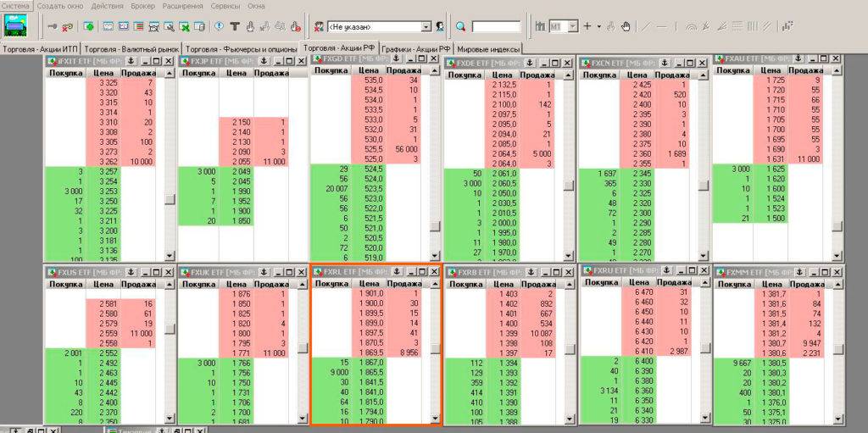Expand the small arrow next to crosshair tool
This screenshot has height=433, width=868.
(598, 26)
